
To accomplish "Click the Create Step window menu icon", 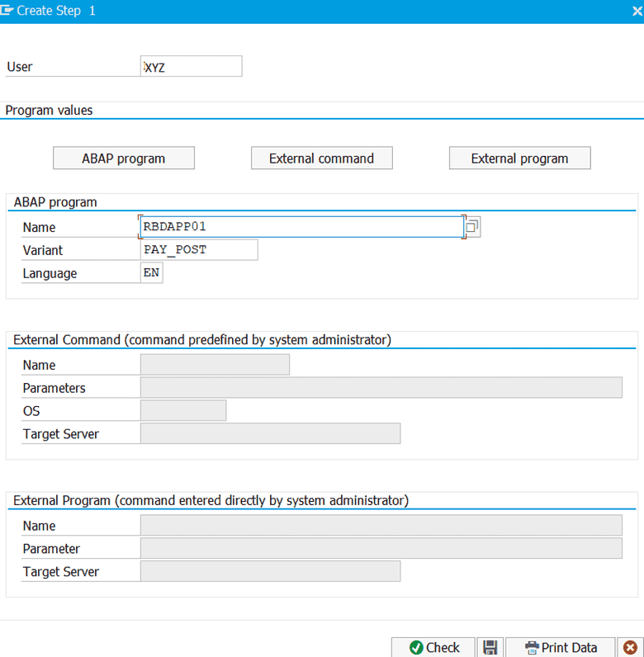I will coord(8,11).
